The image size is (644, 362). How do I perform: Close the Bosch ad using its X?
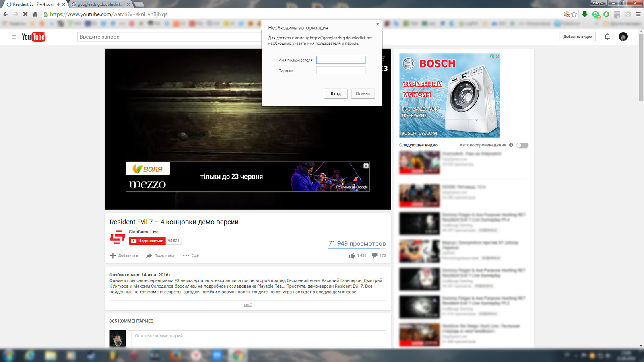[x=497, y=56]
